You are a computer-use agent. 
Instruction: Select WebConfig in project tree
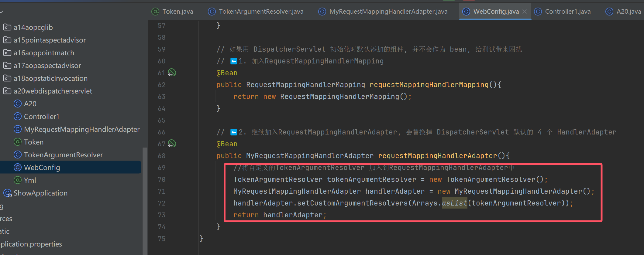point(71,168)
